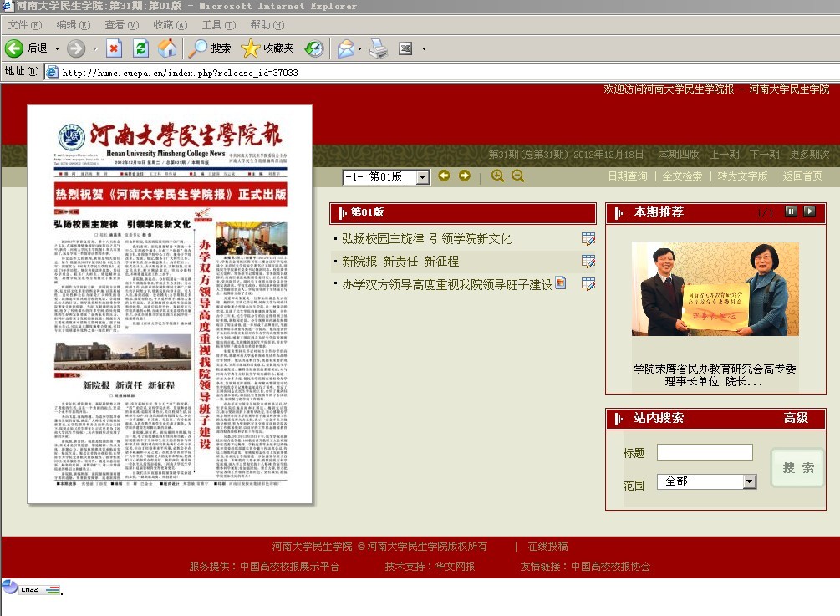Image resolution: width=840 pixels, height=616 pixels.
Task: Open the 收藏夹 favorites pane
Action: coord(267,48)
